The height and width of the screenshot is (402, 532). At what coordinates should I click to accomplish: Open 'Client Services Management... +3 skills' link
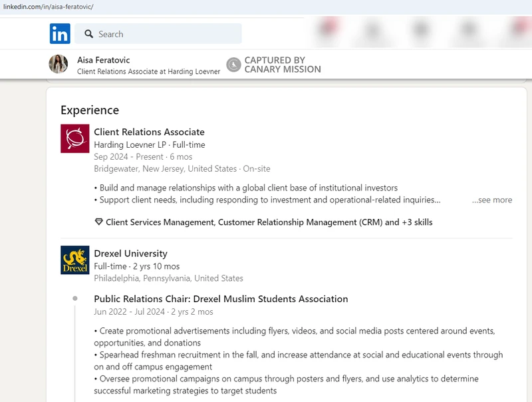269,222
